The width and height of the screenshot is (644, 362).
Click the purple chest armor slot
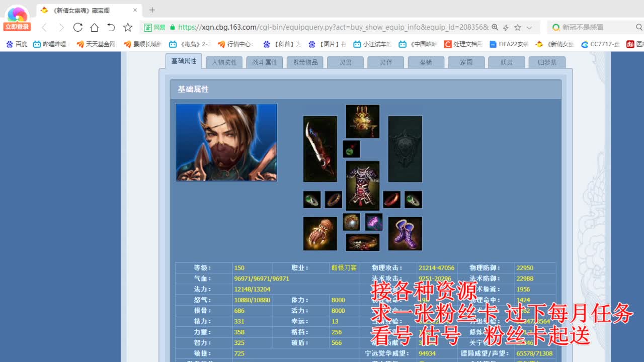pyautogui.click(x=362, y=186)
